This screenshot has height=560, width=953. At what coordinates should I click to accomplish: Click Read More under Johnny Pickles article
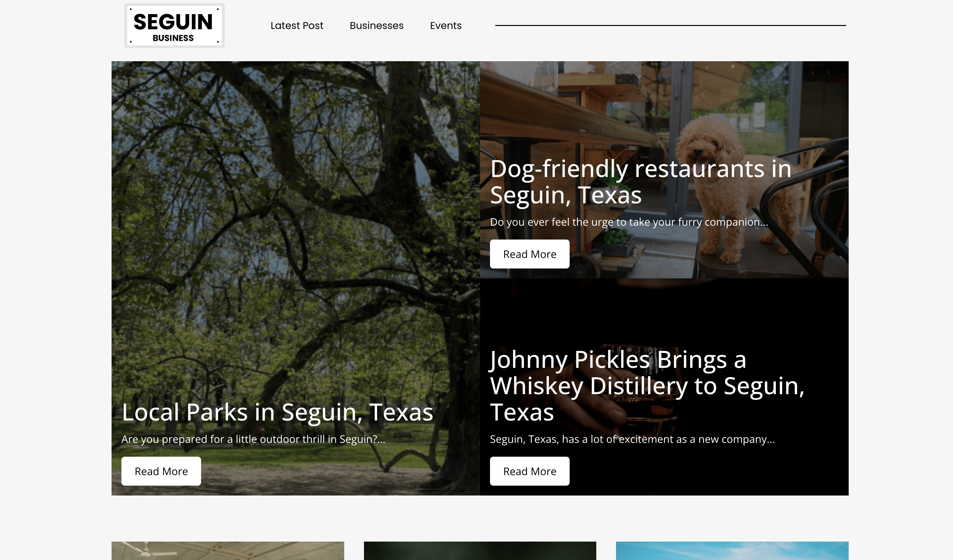pos(529,471)
